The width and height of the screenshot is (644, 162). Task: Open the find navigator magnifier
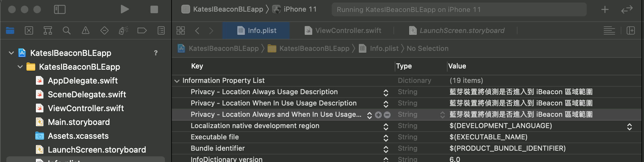click(67, 30)
